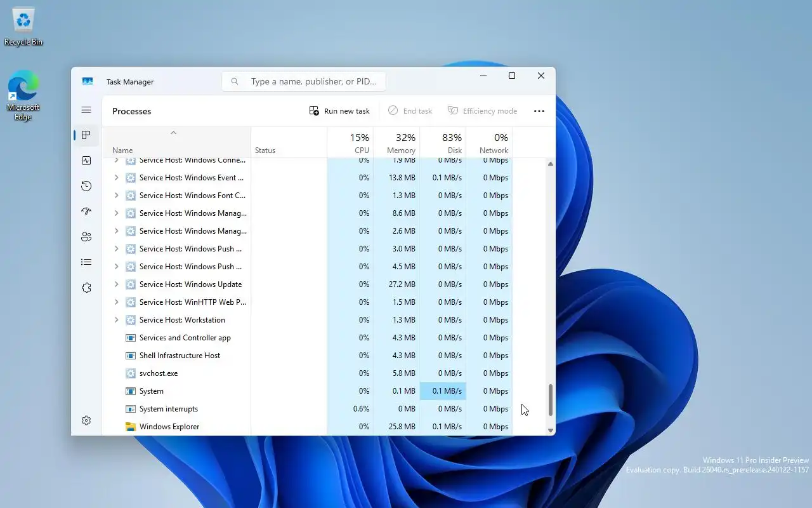The height and width of the screenshot is (508, 812).
Task: Select Service Host: WinHTTP Web P name
Action: click(193, 302)
